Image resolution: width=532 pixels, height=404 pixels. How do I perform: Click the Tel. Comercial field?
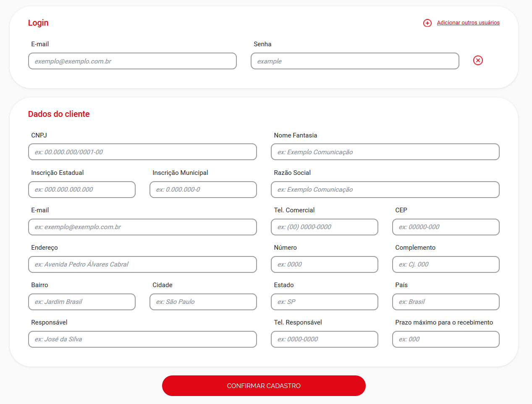[x=325, y=227]
